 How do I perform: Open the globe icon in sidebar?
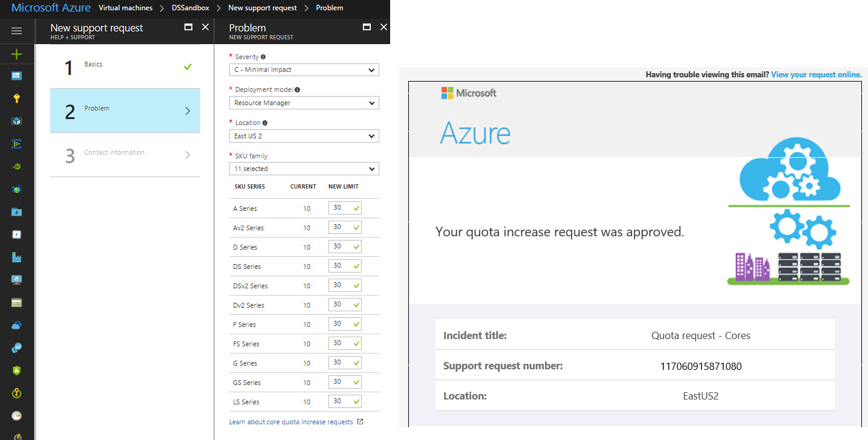16,189
